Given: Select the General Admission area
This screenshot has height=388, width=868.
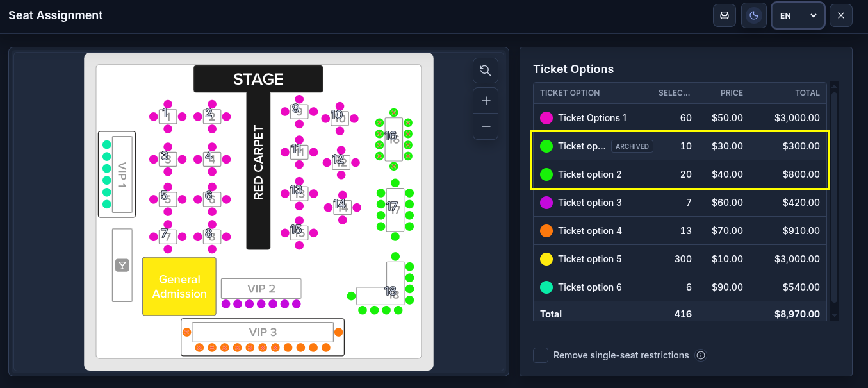Looking at the screenshot, I should point(179,286).
